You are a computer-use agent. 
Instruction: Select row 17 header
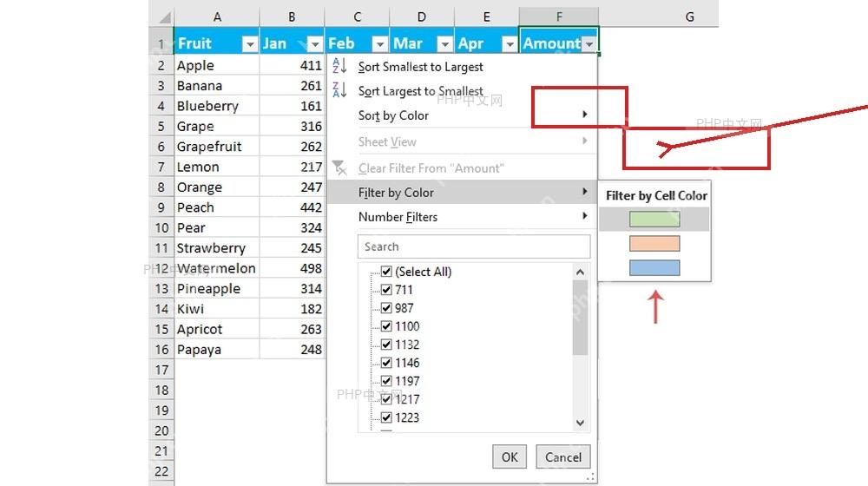pyautogui.click(x=161, y=370)
